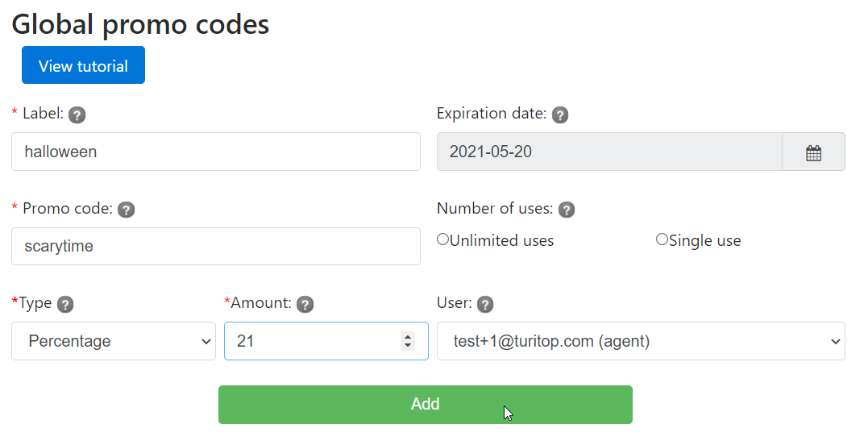Click the help icon beside Expiration date
The height and width of the screenshot is (441, 868).
pos(560,114)
